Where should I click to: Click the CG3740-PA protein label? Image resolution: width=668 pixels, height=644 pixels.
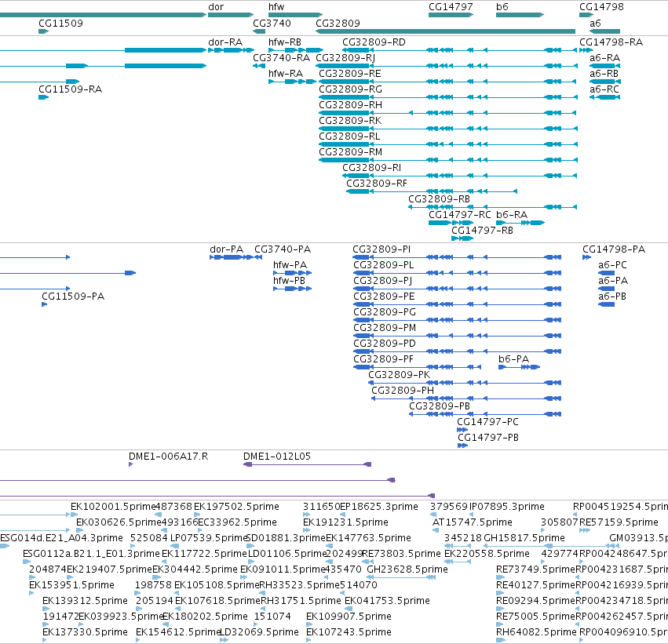click(x=283, y=249)
